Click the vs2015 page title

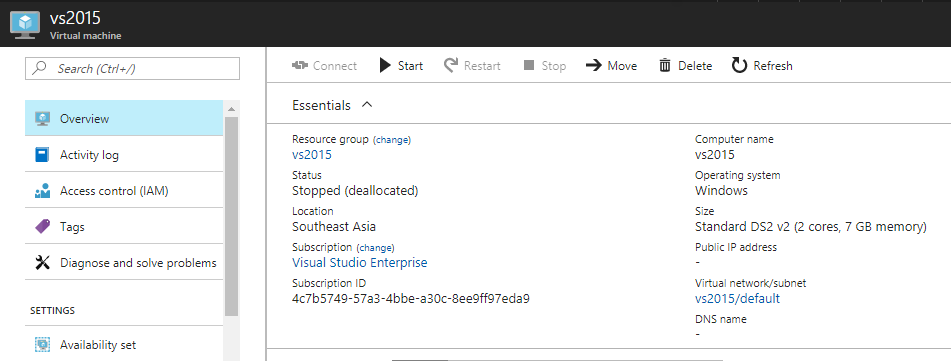pyautogui.click(x=75, y=18)
